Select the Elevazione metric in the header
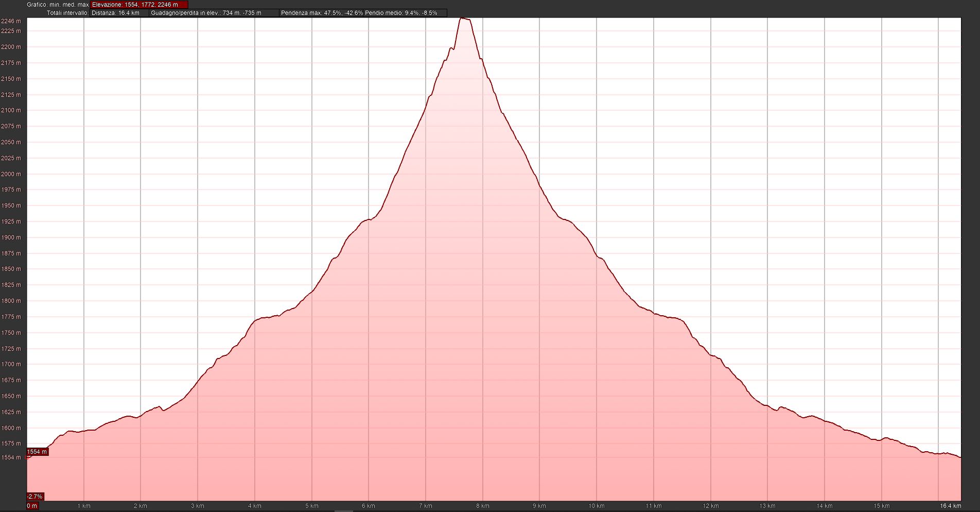Screen dimensions: 980x512 tap(139, 5)
